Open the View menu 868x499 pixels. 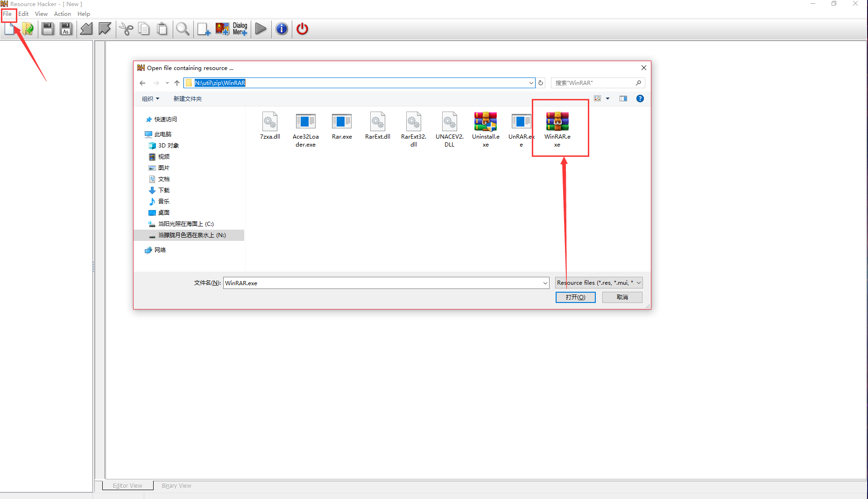tap(41, 14)
